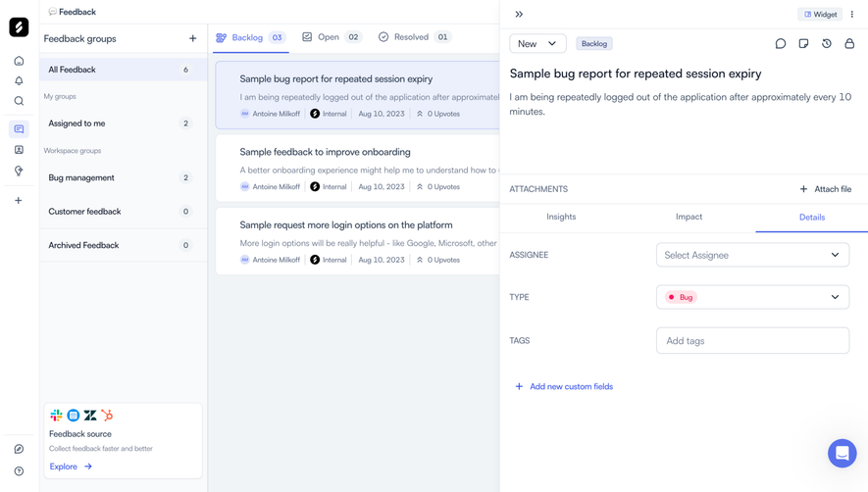Viewport: 868px width, 492px height.
Task: Open the Home icon in the left sidebar
Action: pos(19,61)
